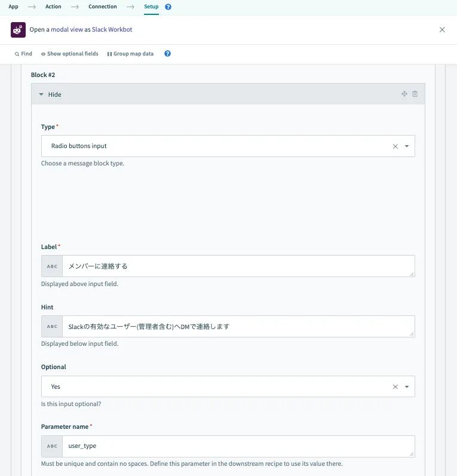457x476 pixels.
Task: Select the Setup step tab
Action: click(151, 7)
